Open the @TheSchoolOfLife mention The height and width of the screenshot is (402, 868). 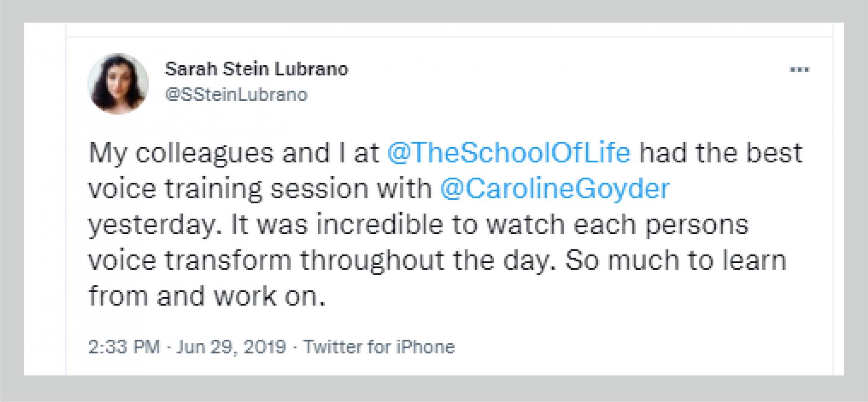click(x=509, y=153)
